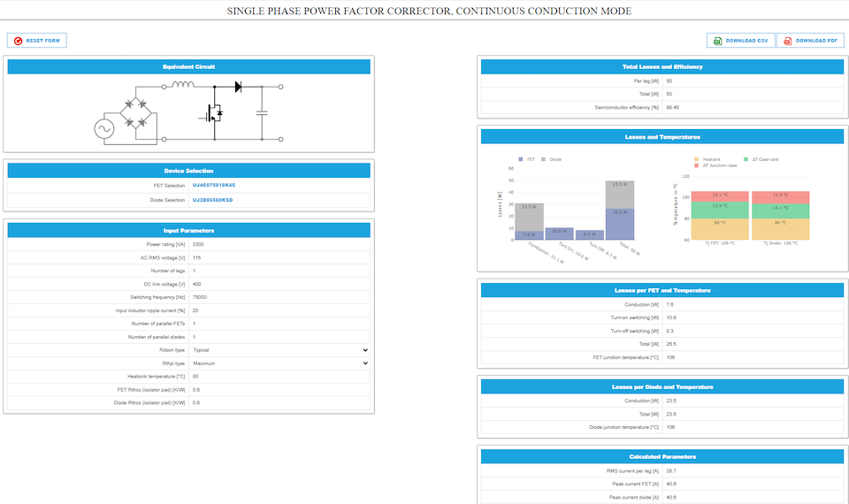This screenshot has width=849, height=504.
Task: Click the bridge rectifier symbol
Action: click(135, 112)
